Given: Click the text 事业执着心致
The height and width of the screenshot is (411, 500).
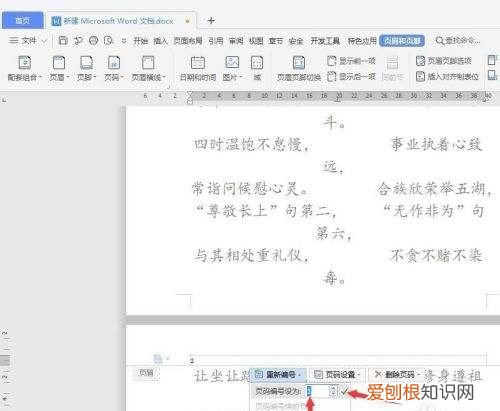Looking at the screenshot, I should pos(436,145).
